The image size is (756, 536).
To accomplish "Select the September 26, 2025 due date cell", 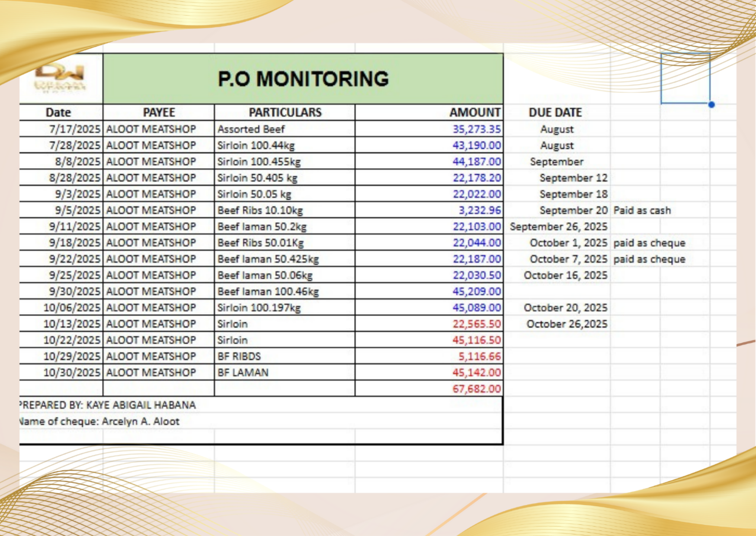I will (x=559, y=226).
